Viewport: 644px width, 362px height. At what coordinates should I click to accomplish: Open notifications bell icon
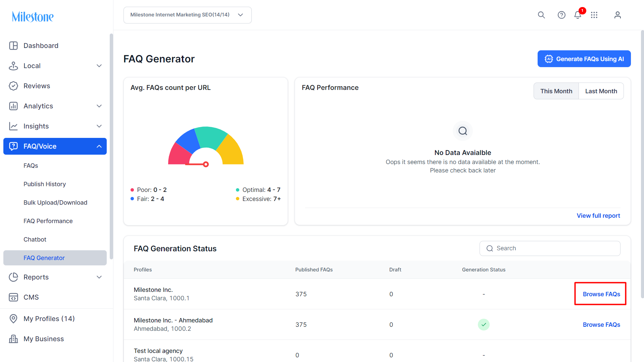[x=578, y=15]
